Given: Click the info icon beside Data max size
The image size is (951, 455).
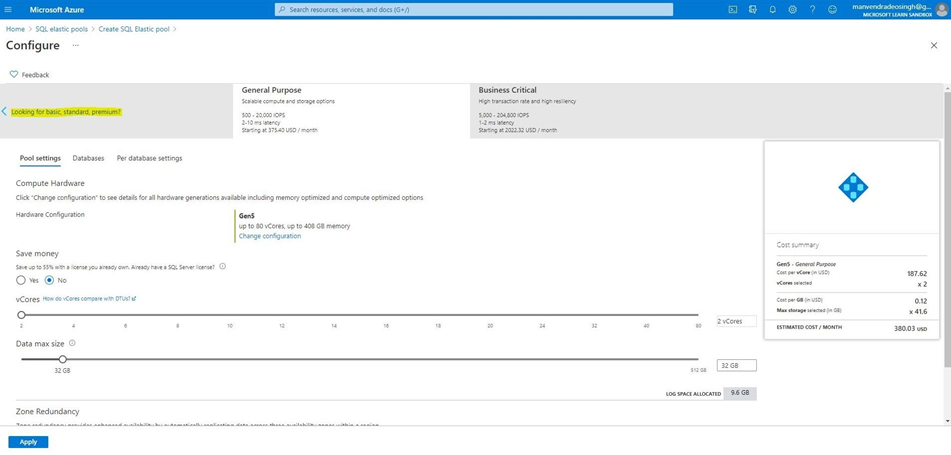Looking at the screenshot, I should [x=72, y=343].
